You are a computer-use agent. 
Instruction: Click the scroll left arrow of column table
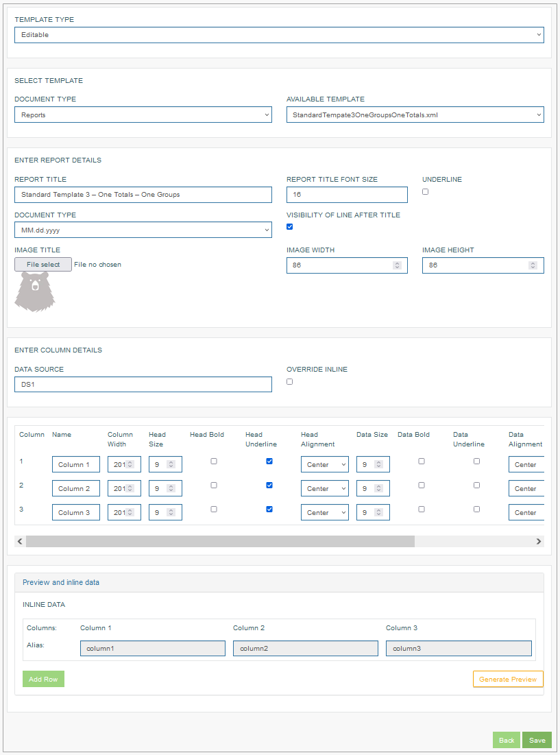tap(20, 542)
